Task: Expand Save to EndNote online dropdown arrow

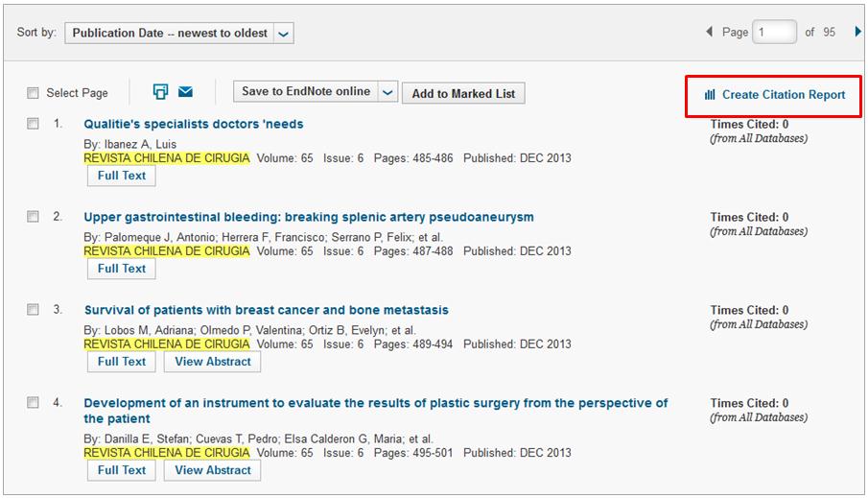Action: pos(387,92)
